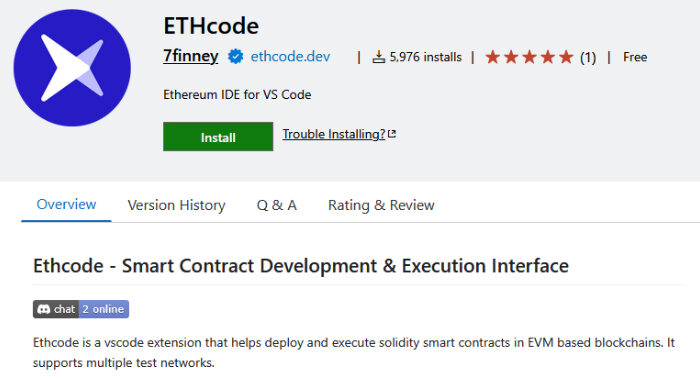Click the installs download icon
The image size is (700, 380).
pos(379,57)
